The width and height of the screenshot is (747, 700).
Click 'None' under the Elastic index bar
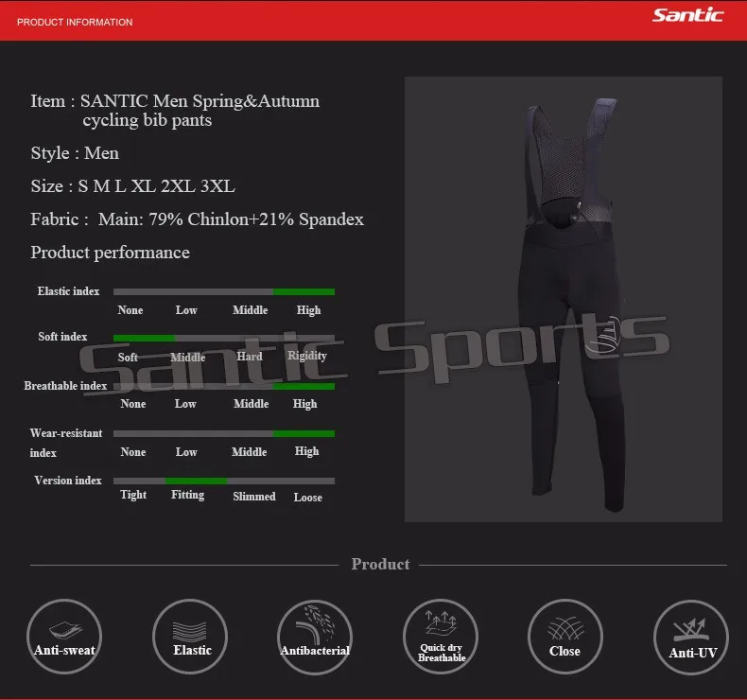130,310
